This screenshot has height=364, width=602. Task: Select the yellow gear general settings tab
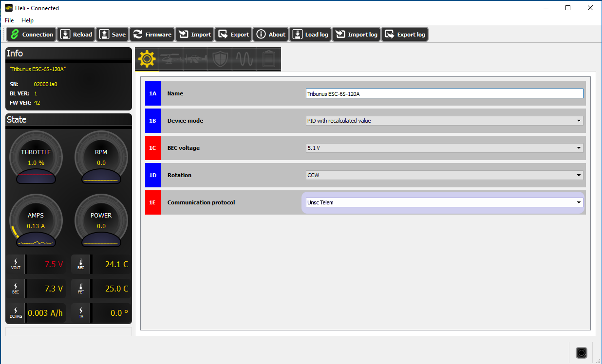click(147, 59)
